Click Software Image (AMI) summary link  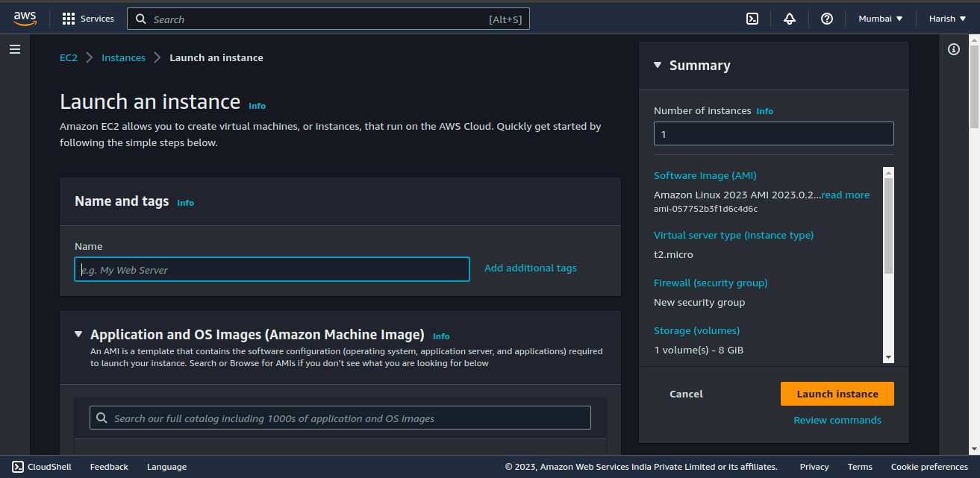pos(705,175)
